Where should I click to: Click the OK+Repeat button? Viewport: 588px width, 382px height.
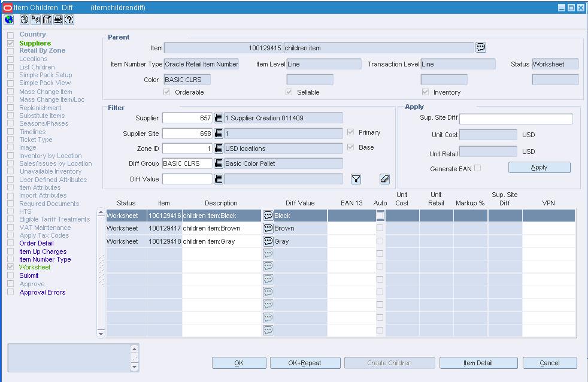305,363
